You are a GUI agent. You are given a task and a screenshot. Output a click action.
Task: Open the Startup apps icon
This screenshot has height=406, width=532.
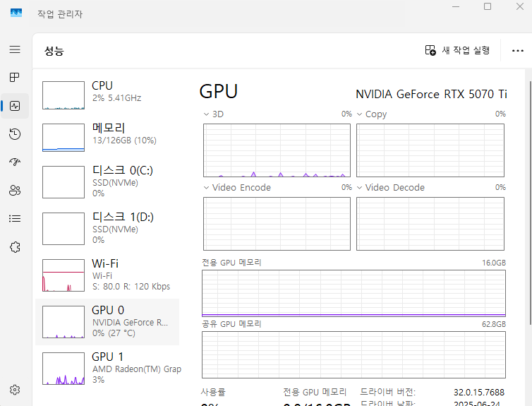point(15,162)
